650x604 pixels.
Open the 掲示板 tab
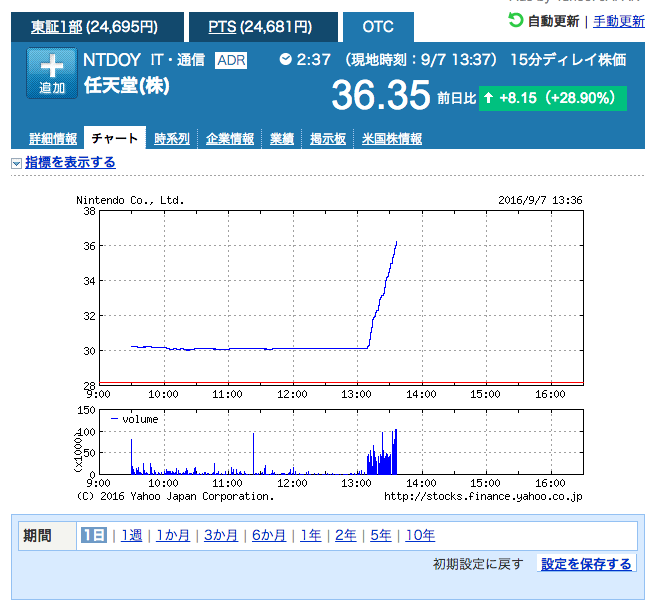pyautogui.click(x=327, y=138)
